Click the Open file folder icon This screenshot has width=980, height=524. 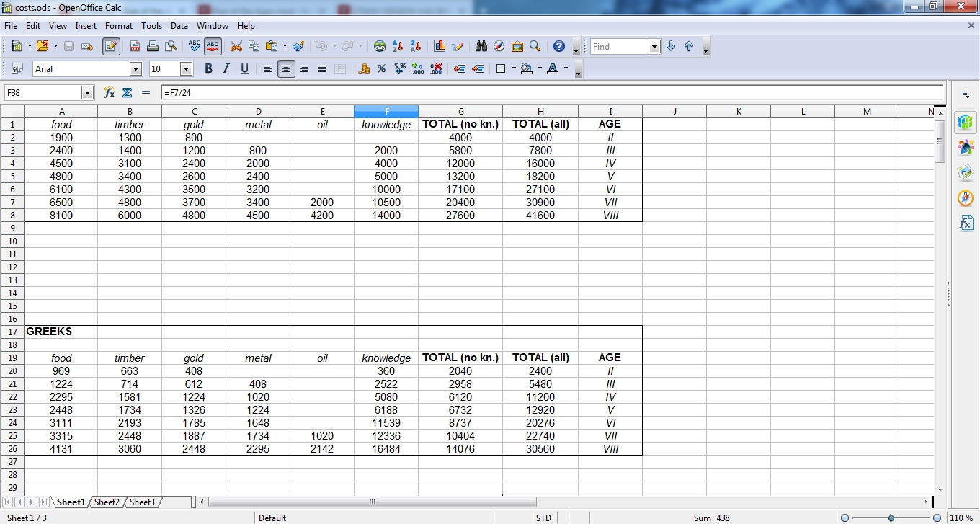[42, 46]
